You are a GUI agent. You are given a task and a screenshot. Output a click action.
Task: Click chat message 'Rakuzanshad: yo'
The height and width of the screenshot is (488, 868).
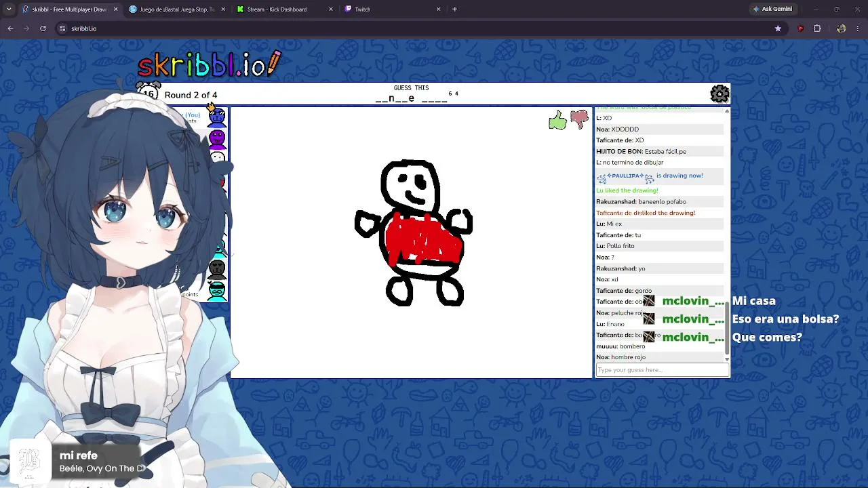620,268
